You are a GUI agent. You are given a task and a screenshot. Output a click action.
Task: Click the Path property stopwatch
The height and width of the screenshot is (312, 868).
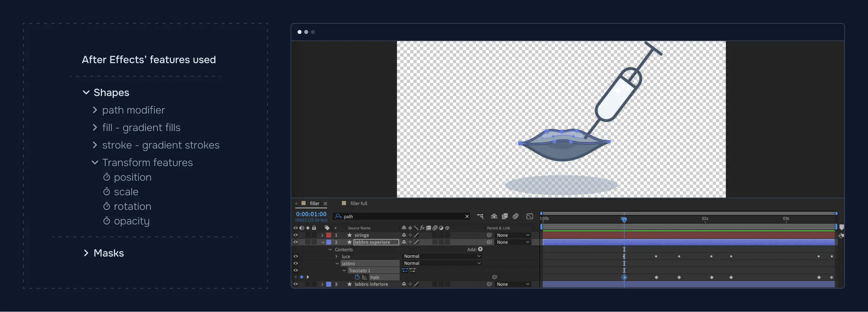tap(357, 277)
